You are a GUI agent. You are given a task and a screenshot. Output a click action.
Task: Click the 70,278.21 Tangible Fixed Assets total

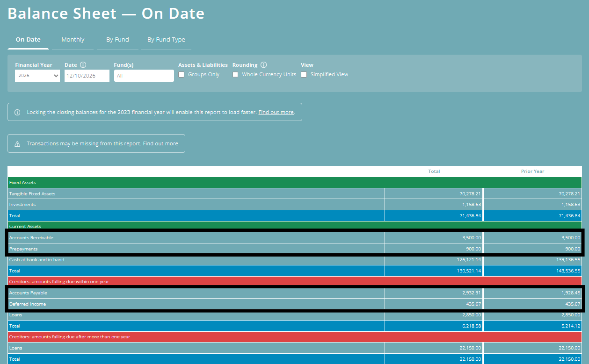470,194
